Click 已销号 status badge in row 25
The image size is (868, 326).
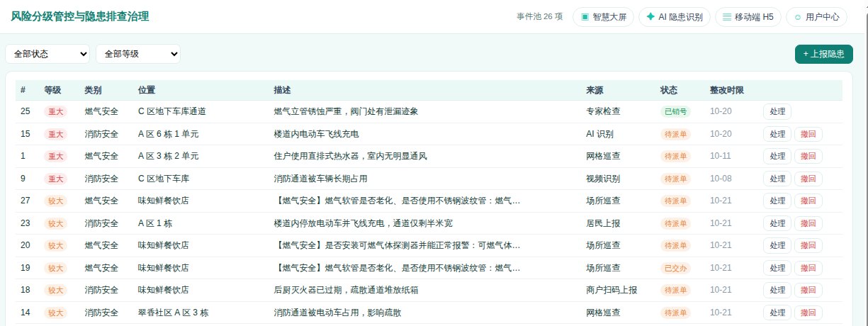click(x=675, y=111)
